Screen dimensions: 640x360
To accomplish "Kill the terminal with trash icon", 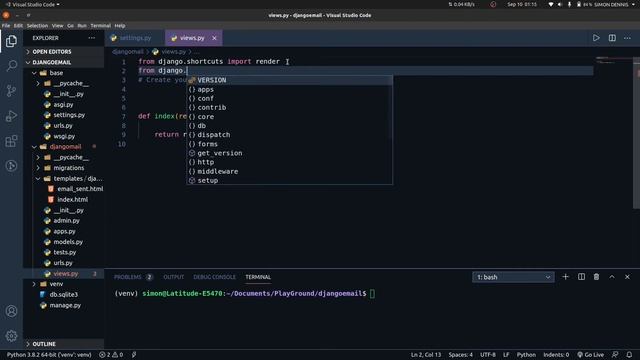I will pos(596,277).
